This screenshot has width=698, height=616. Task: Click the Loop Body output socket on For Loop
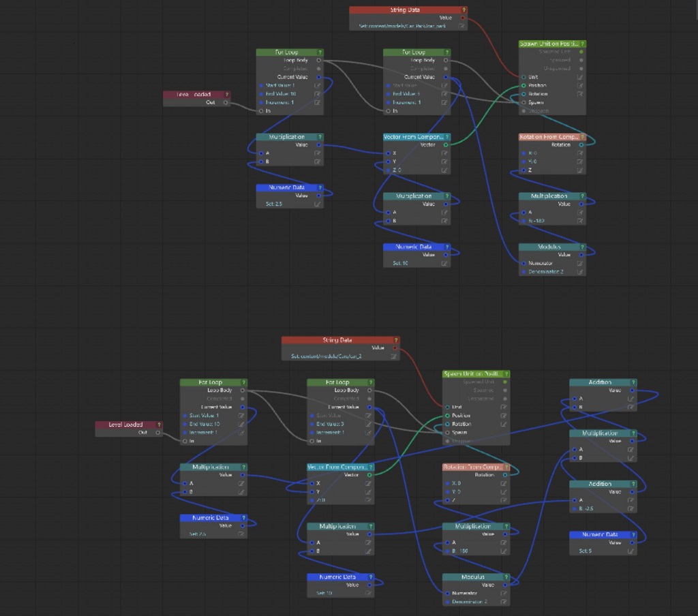click(318, 60)
